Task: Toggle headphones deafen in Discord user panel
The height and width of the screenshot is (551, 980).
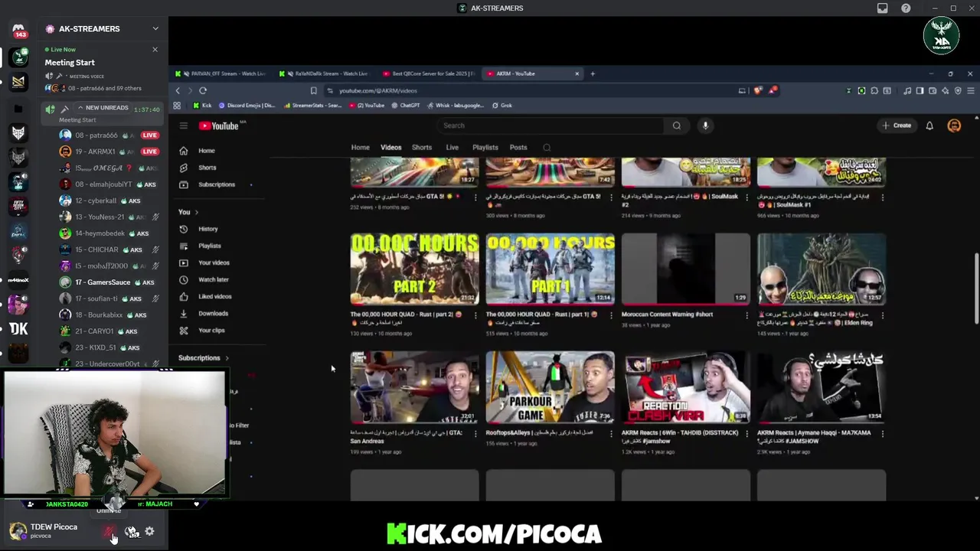Action: pyautogui.click(x=132, y=531)
